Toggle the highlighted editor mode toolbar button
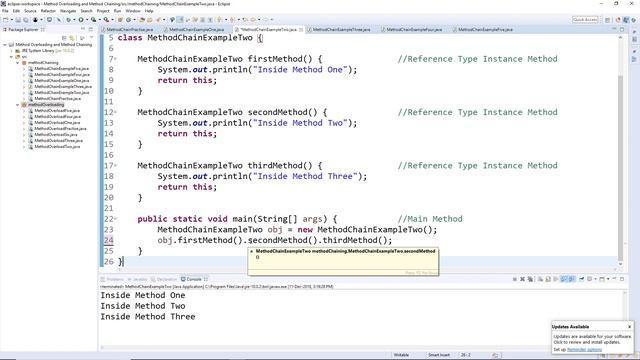The image size is (640, 360). pyautogui.click(x=180, y=20)
